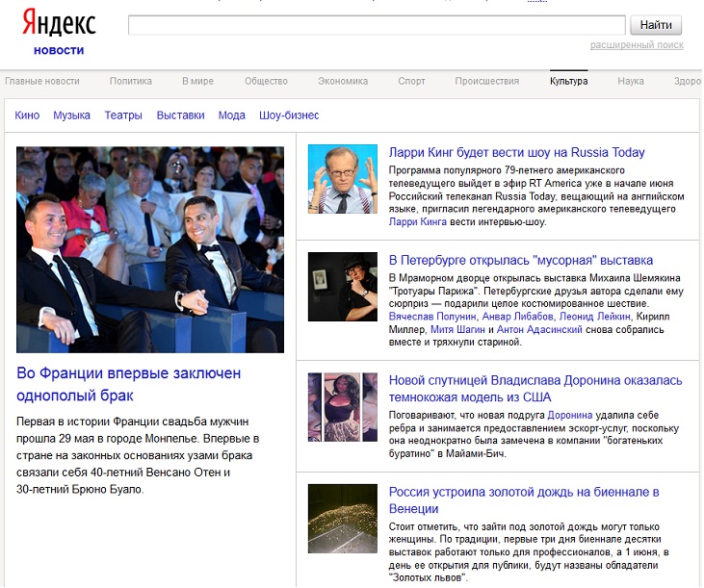The height and width of the screenshot is (588, 704).
Task: Open Ларри Кинг Russia Today headline
Action: point(516,152)
